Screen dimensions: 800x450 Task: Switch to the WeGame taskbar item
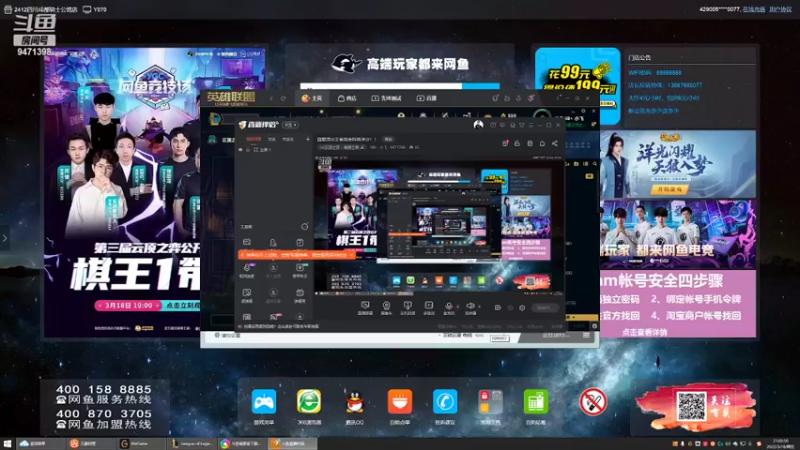pyautogui.click(x=140, y=444)
